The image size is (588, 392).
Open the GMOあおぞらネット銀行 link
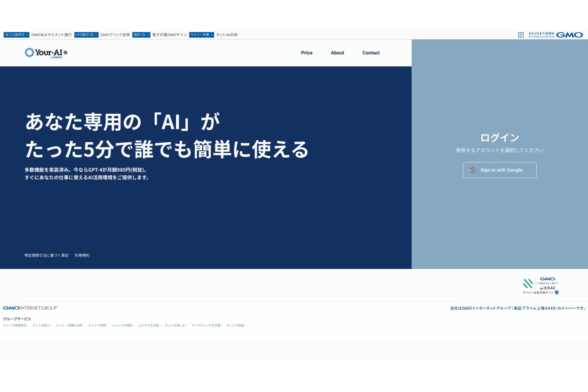tap(51, 35)
